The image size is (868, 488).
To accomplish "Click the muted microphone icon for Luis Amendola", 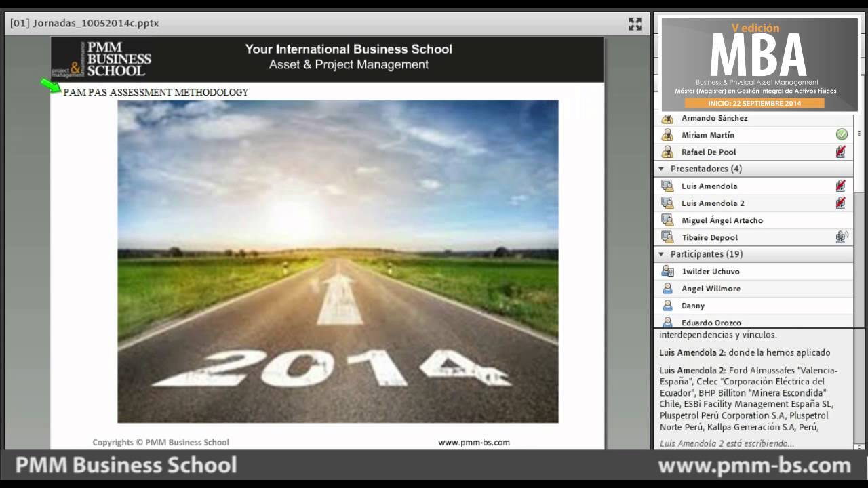I will click(x=841, y=186).
